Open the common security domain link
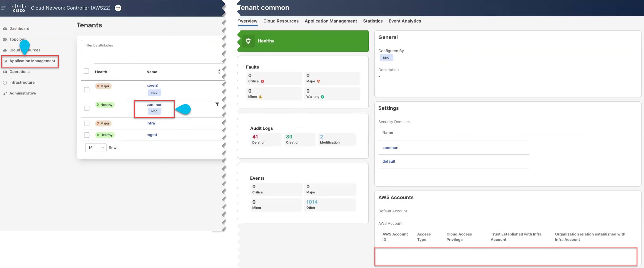The width and height of the screenshot is (644, 268). click(x=390, y=148)
